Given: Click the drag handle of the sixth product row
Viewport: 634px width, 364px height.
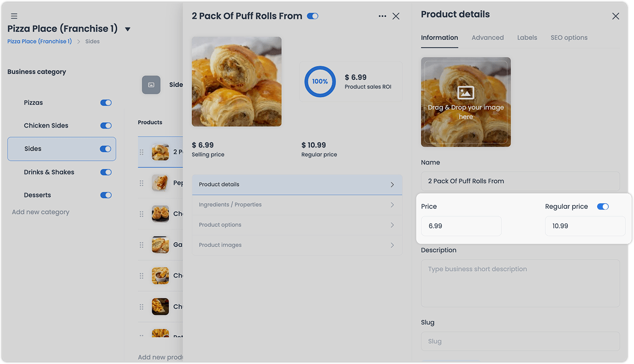Looking at the screenshot, I should click(x=142, y=307).
